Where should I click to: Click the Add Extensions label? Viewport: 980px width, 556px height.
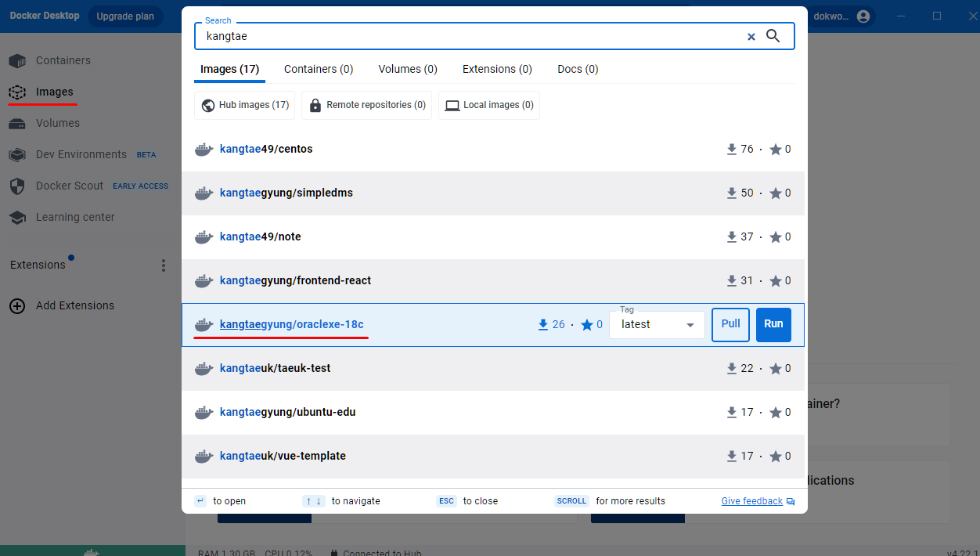75,305
